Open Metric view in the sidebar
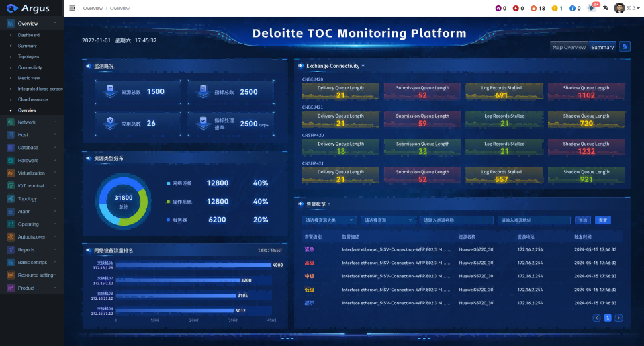The image size is (644, 346). click(29, 78)
